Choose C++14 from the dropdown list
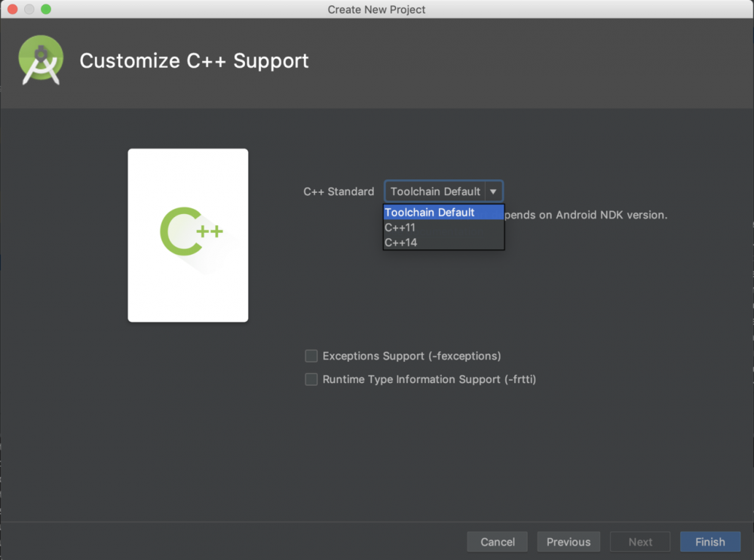 443,242
